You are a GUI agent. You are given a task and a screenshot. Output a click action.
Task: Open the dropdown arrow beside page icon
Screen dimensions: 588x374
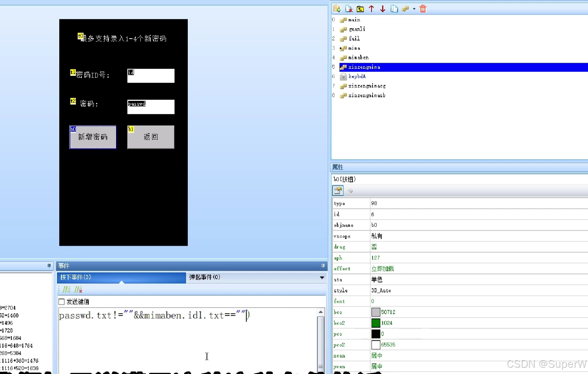click(x=414, y=9)
